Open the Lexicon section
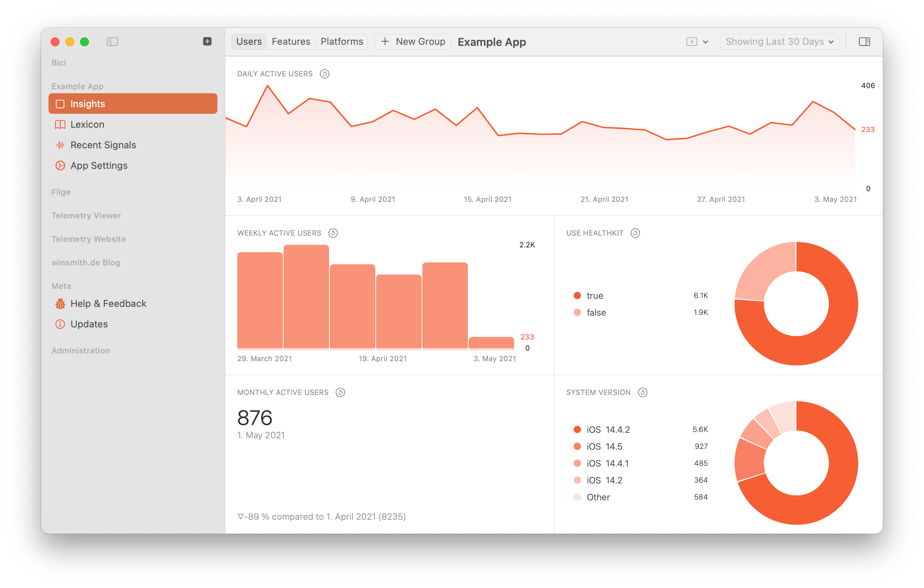The height and width of the screenshot is (588, 924). click(x=133, y=124)
